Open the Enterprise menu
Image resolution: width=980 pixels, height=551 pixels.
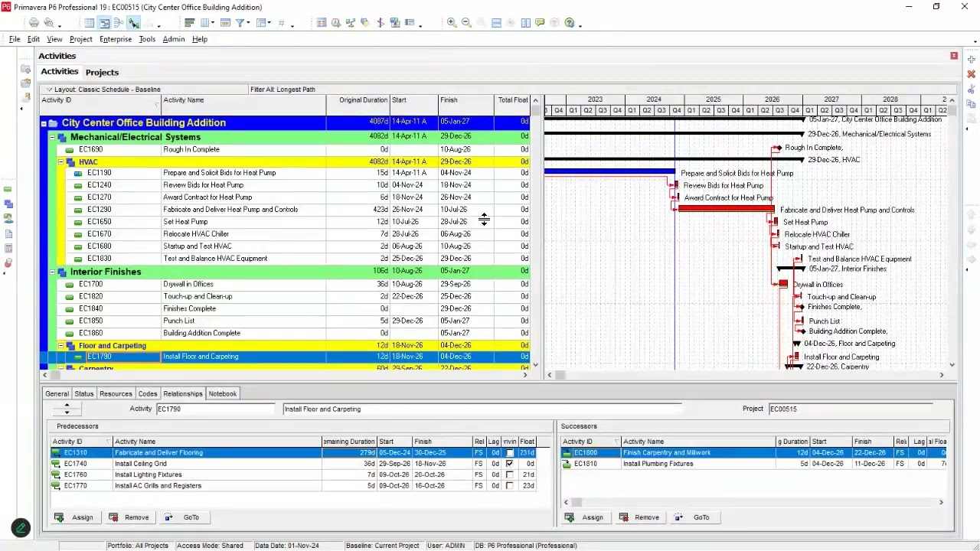point(116,39)
